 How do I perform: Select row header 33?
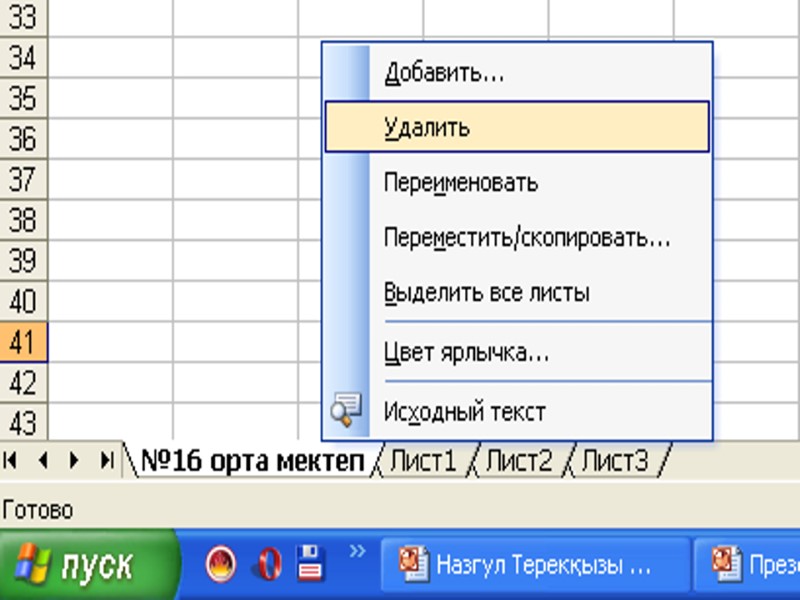click(x=23, y=18)
